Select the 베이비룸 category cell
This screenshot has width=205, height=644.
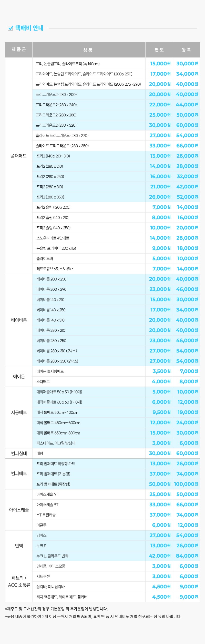(19, 320)
